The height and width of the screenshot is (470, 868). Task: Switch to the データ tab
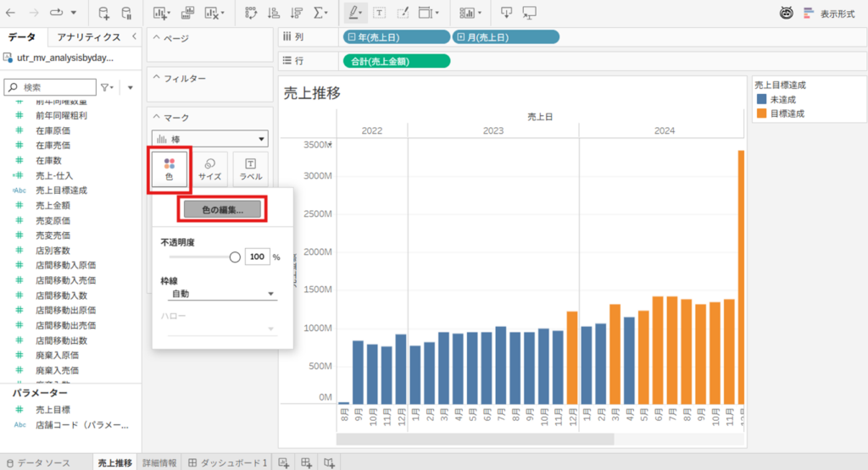22,37
